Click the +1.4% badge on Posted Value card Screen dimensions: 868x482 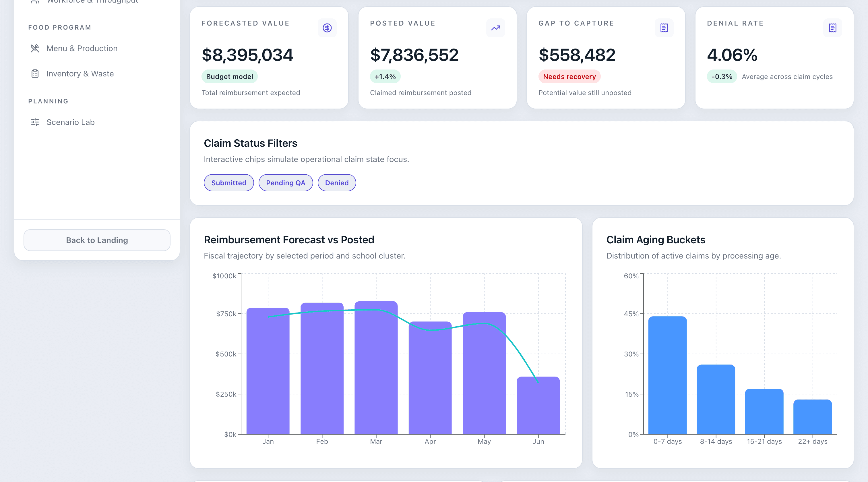[385, 77]
